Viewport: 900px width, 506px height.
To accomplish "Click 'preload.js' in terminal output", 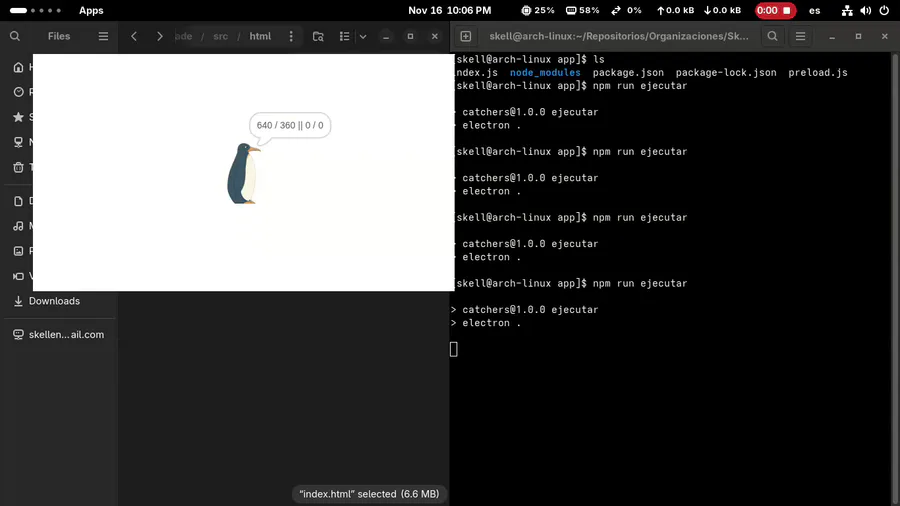I will click(818, 73).
